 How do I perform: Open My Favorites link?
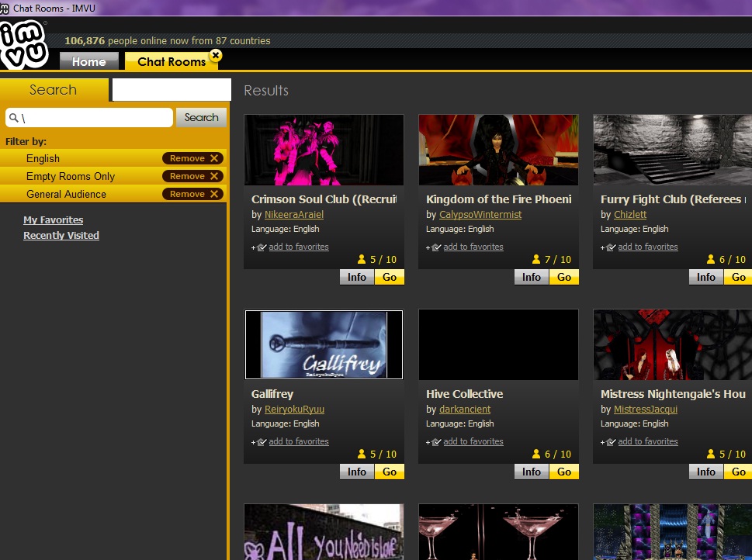tap(53, 220)
